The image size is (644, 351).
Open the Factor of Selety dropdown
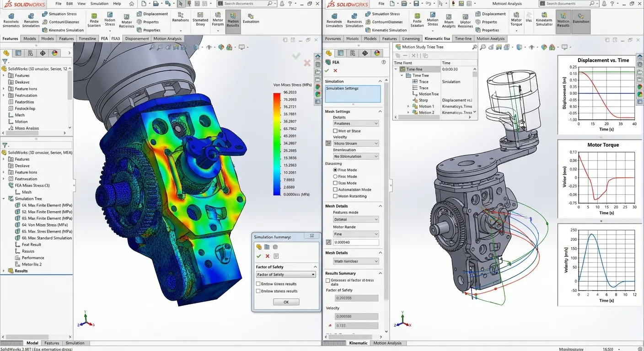tap(286, 275)
